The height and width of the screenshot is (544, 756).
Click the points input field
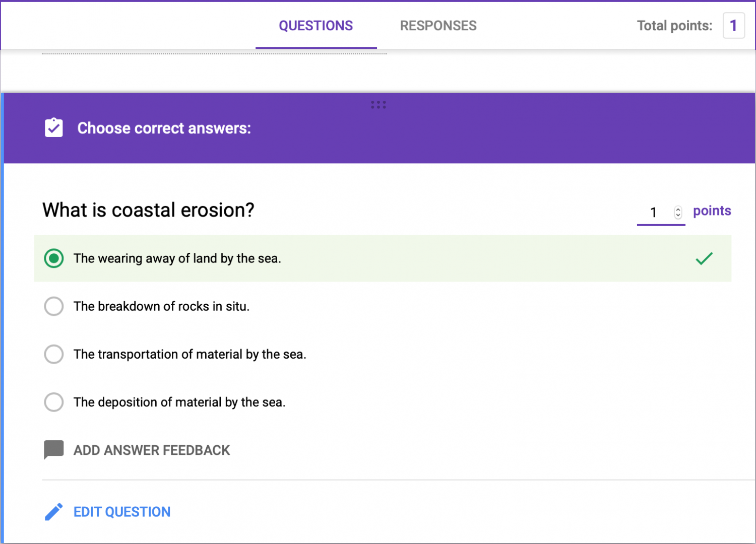[x=654, y=212]
